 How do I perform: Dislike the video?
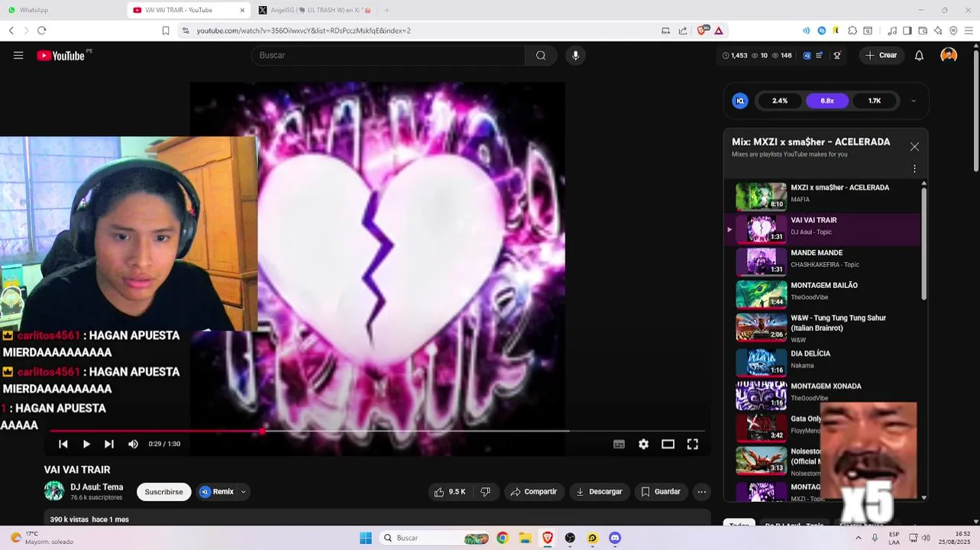point(485,492)
